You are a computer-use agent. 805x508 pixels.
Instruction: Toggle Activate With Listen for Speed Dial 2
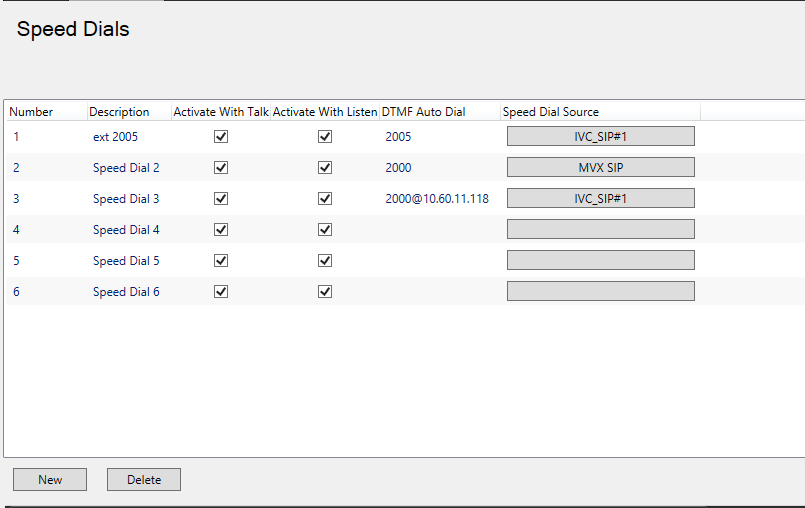pyautogui.click(x=325, y=168)
